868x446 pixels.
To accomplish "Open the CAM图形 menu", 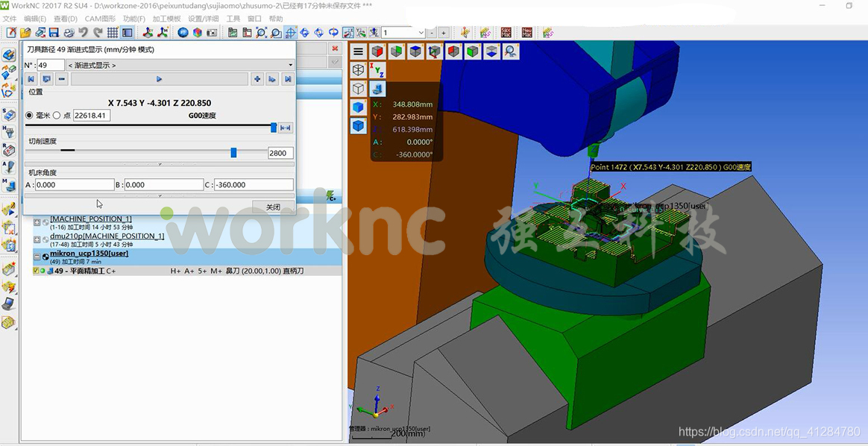I will (x=100, y=19).
